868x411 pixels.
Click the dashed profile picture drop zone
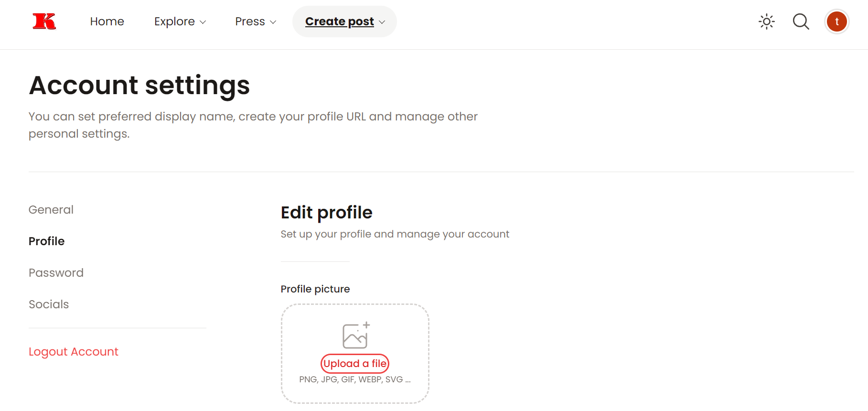point(355,354)
